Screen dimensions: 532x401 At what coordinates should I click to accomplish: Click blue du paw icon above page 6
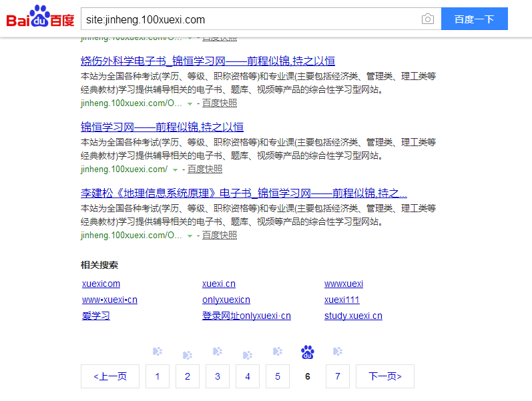308,352
